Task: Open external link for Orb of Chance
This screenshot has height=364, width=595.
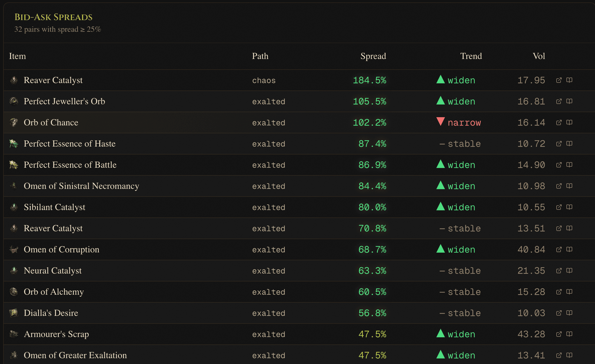Action: (x=559, y=122)
